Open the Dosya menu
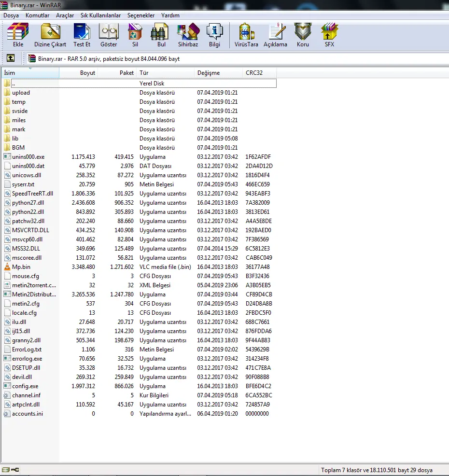Viewport: 449px width, 476px height. [11, 15]
